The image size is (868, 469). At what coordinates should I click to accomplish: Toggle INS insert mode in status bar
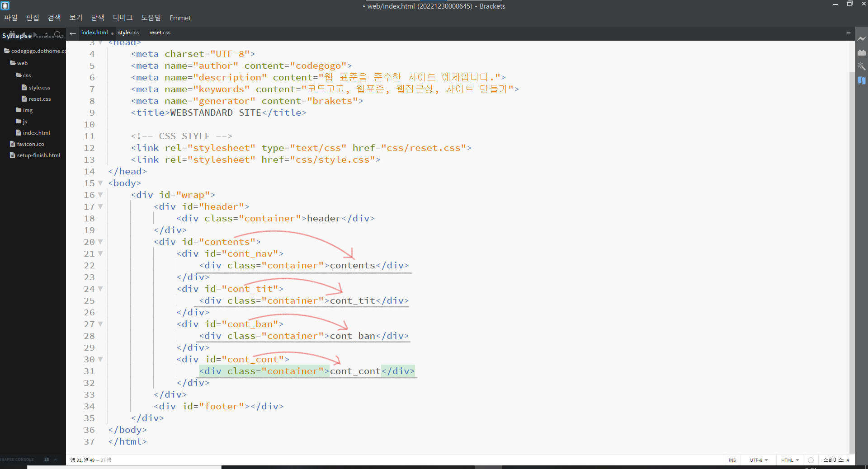(x=732, y=460)
